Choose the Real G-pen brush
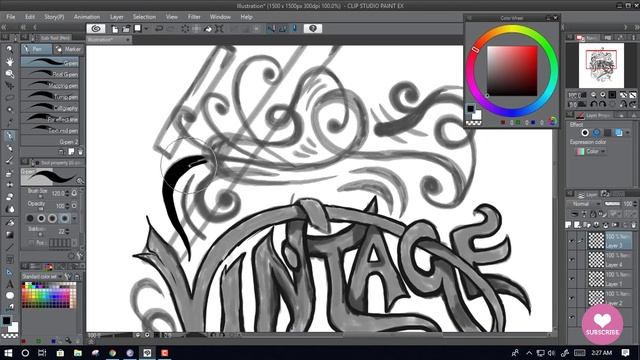This screenshot has width=640, height=360. pos(50,74)
